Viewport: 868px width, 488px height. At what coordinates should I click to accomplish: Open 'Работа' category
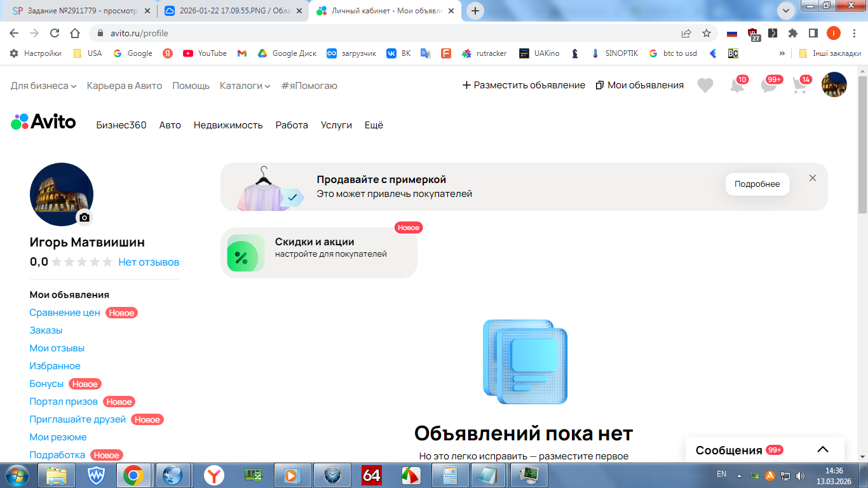click(x=292, y=125)
